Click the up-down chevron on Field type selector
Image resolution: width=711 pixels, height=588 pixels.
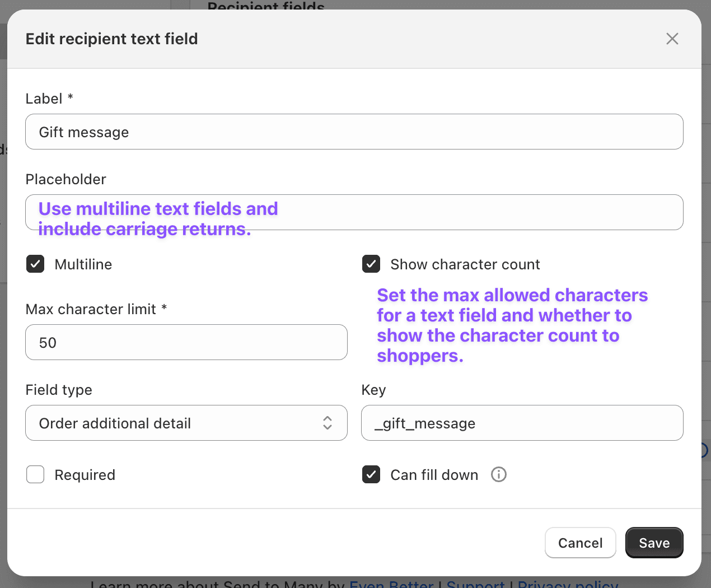(x=328, y=423)
